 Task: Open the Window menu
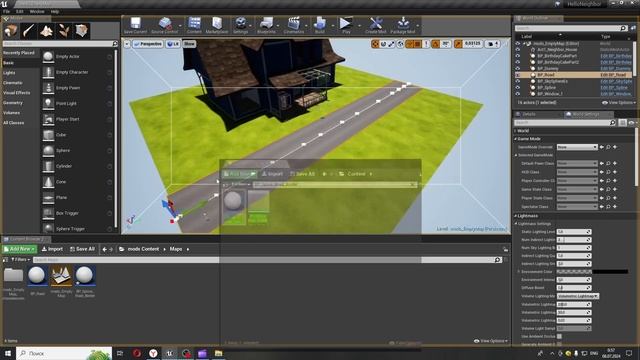click(x=37, y=11)
